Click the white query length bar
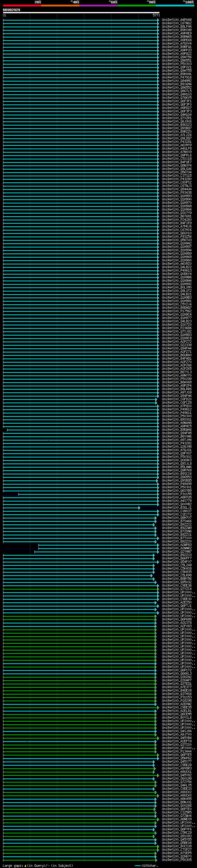This screenshot has height=868, width=197. [81, 12]
